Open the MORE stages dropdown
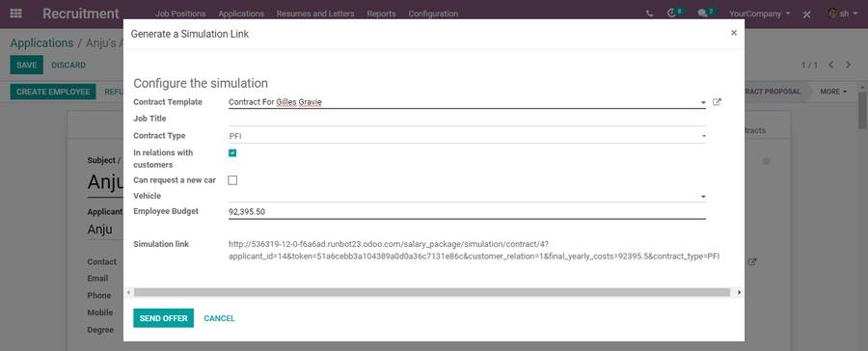The image size is (868, 351). coord(833,92)
